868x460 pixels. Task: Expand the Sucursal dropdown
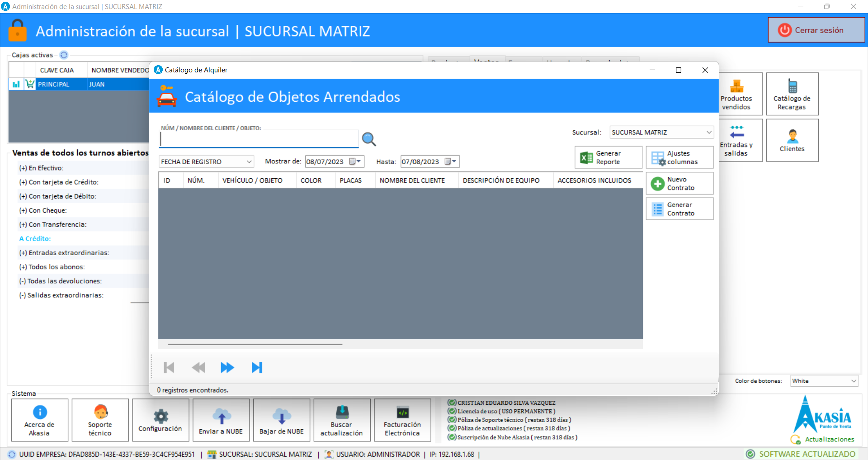tap(708, 133)
